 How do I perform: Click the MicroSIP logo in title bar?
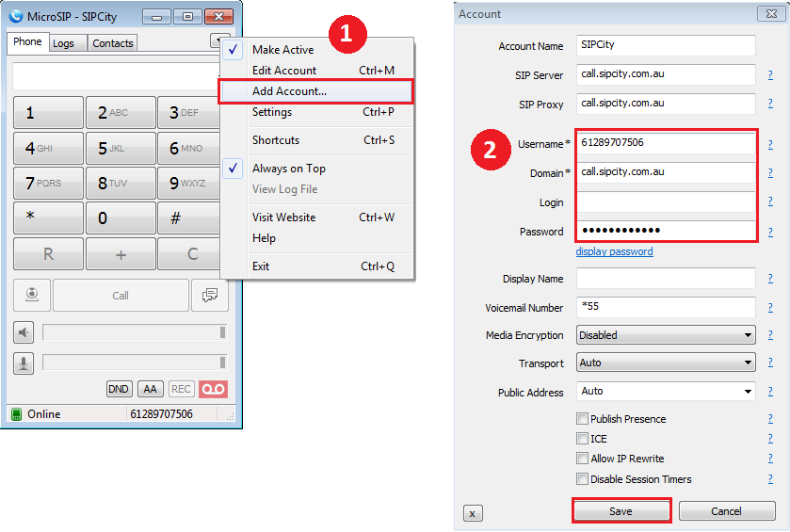pyautogui.click(x=16, y=16)
